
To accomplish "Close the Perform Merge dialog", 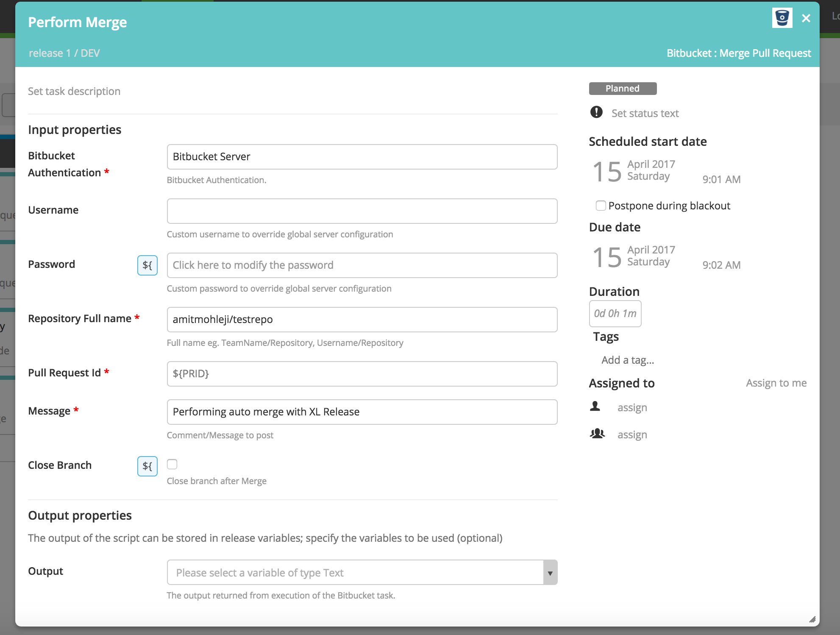I will (x=806, y=18).
